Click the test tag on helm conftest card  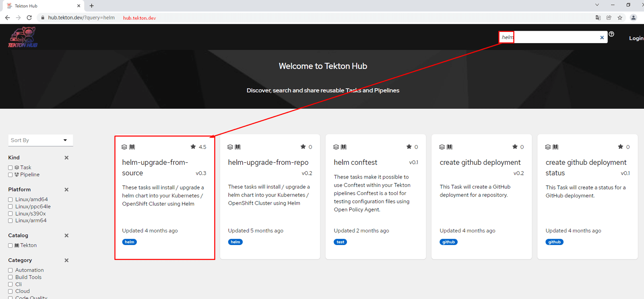pyautogui.click(x=341, y=242)
